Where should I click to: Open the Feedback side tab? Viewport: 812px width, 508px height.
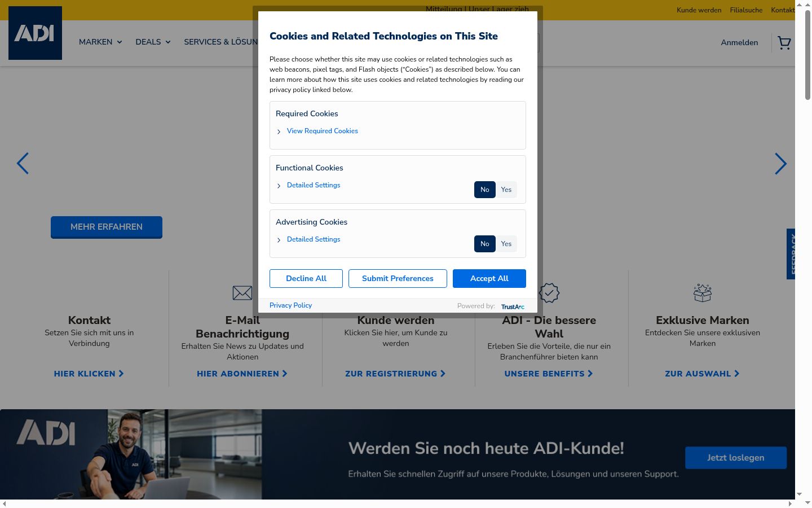click(x=791, y=254)
